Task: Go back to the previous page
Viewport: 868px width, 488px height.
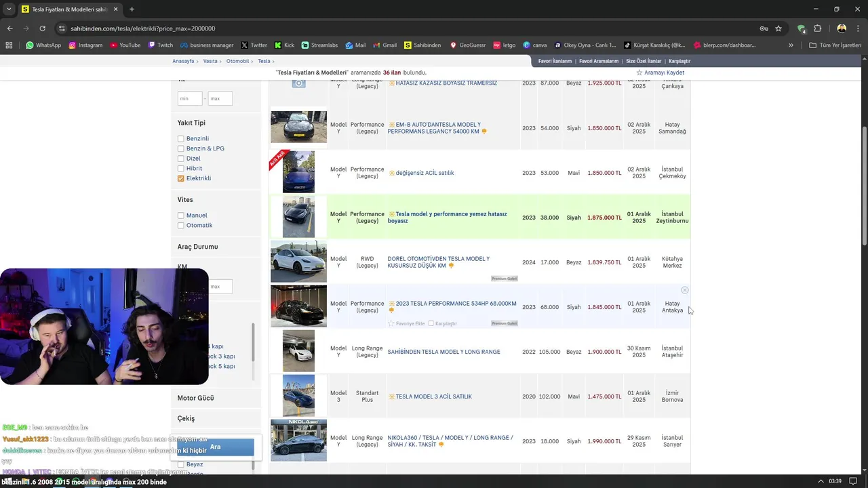Action: pos(9,28)
